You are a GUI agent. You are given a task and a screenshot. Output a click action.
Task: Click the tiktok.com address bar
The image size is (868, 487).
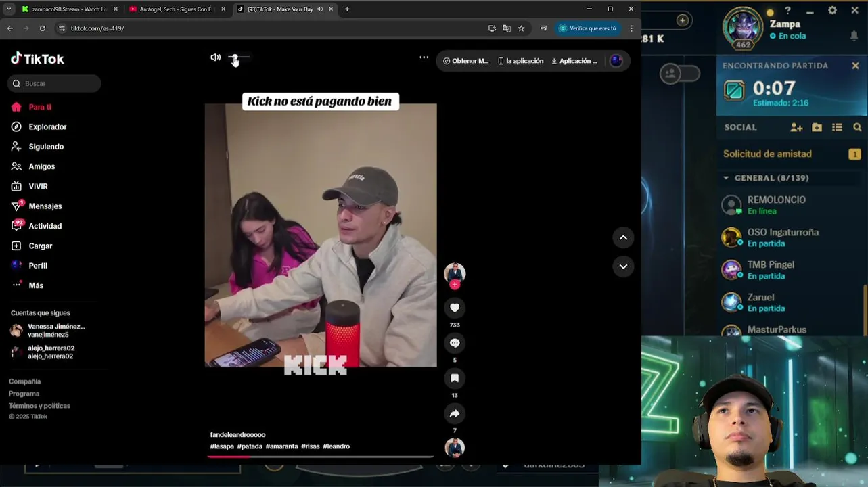[271, 28]
